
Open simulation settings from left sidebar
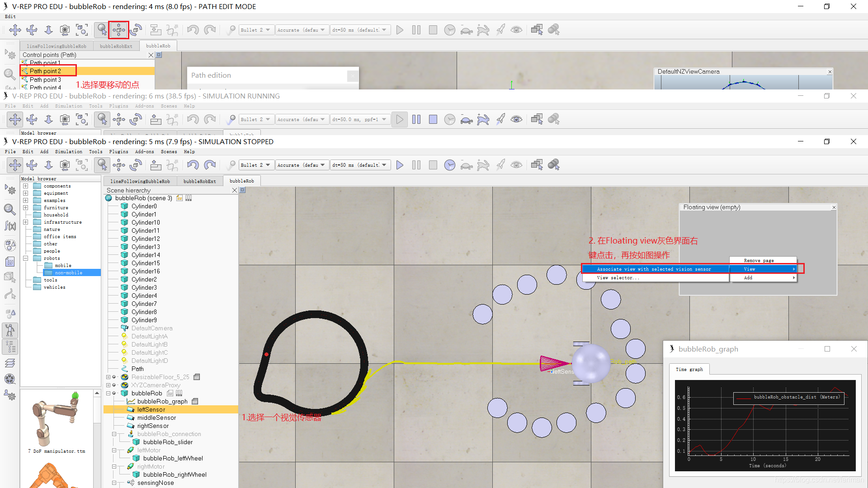click(x=10, y=190)
